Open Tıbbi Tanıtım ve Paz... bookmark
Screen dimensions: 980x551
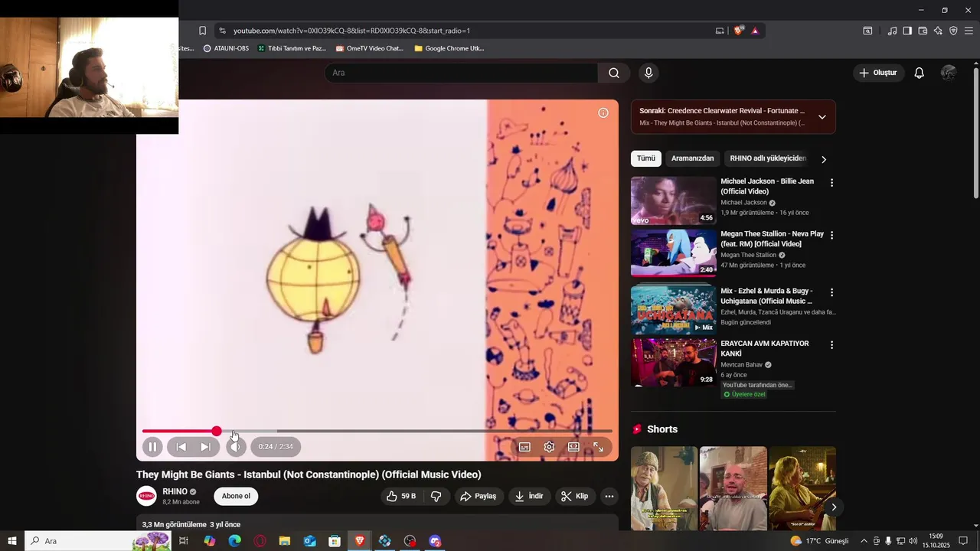pyautogui.click(x=291, y=48)
